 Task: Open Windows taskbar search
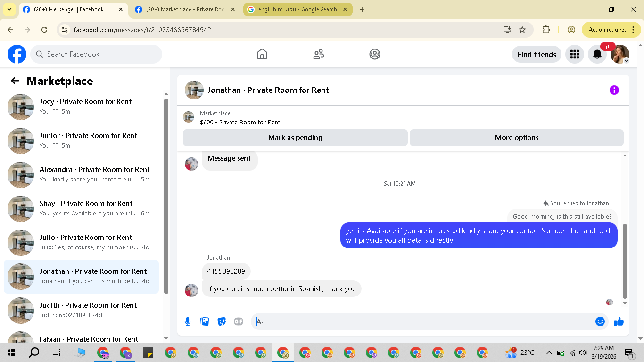click(34, 353)
